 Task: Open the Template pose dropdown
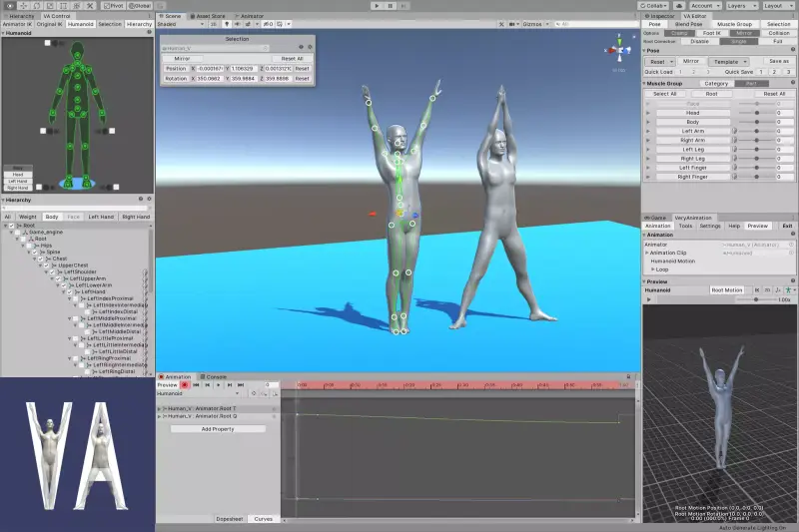(729, 62)
